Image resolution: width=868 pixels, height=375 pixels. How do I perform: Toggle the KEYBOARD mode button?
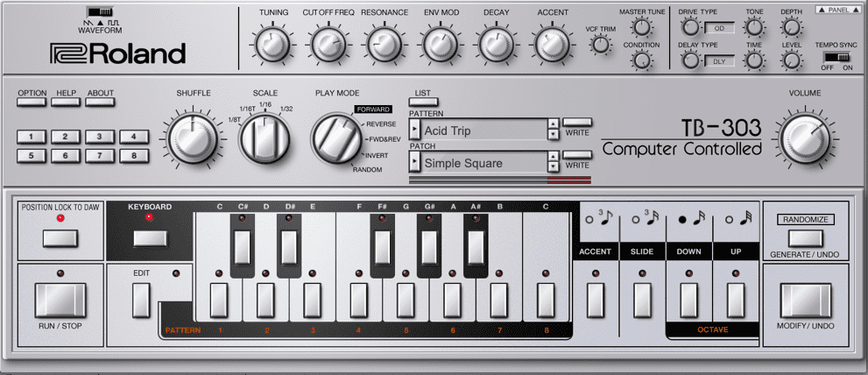[x=150, y=237]
